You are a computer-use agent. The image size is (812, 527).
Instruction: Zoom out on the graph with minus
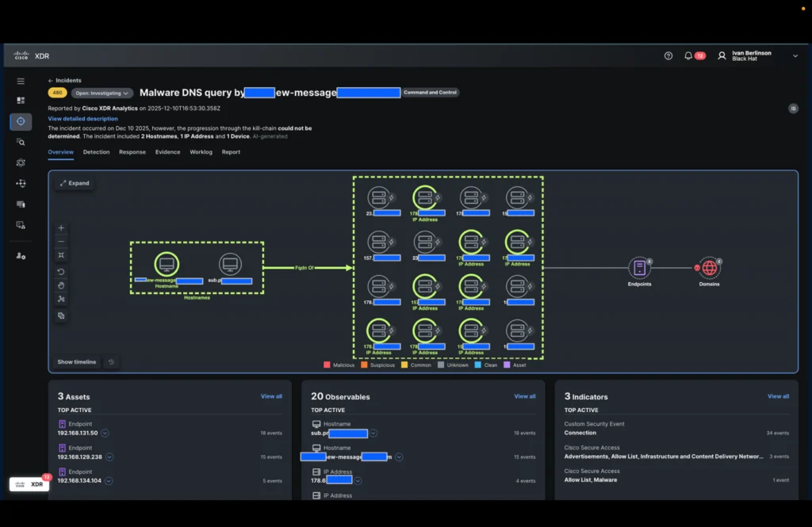click(62, 242)
